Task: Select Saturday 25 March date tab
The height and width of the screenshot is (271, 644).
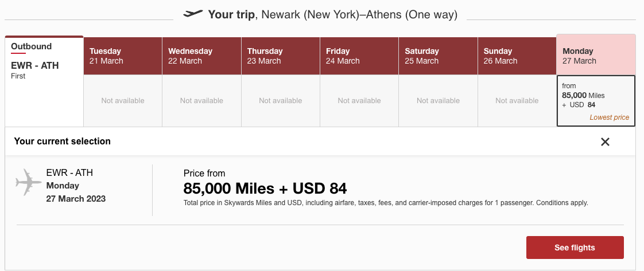Action: (438, 56)
